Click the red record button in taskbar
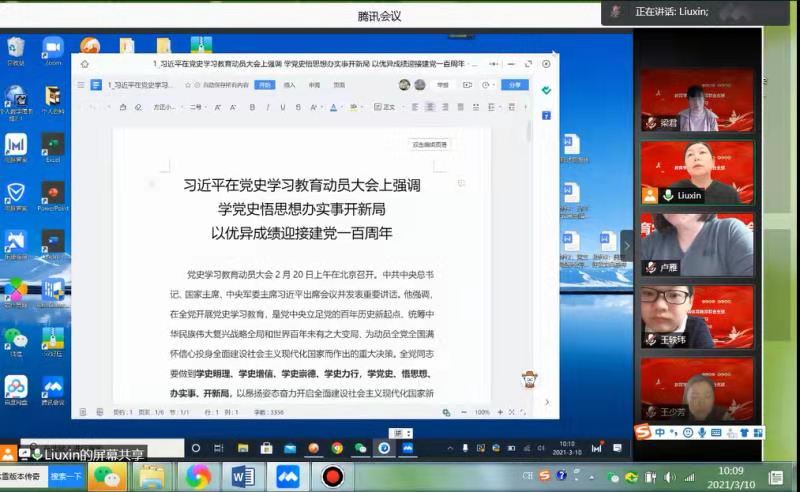Screen dimensions: 800x492 point(332,476)
